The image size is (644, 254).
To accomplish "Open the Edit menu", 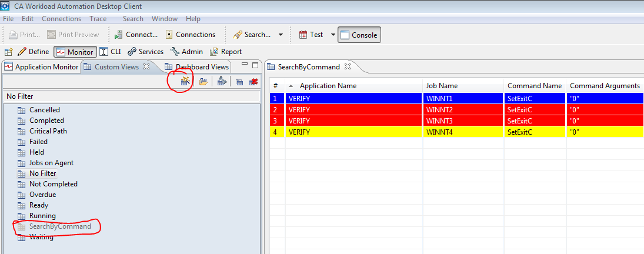I will (x=28, y=19).
